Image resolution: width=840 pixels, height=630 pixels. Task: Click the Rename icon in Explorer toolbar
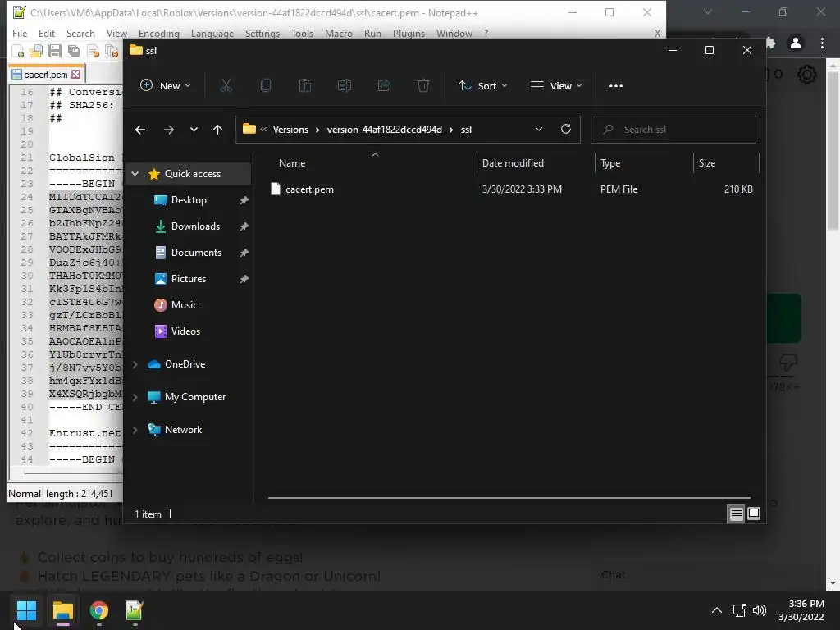(x=345, y=85)
